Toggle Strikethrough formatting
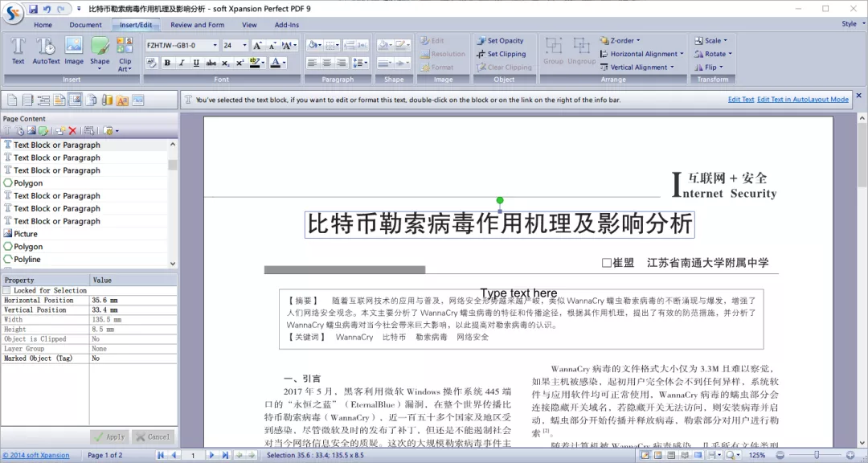 [x=211, y=64]
